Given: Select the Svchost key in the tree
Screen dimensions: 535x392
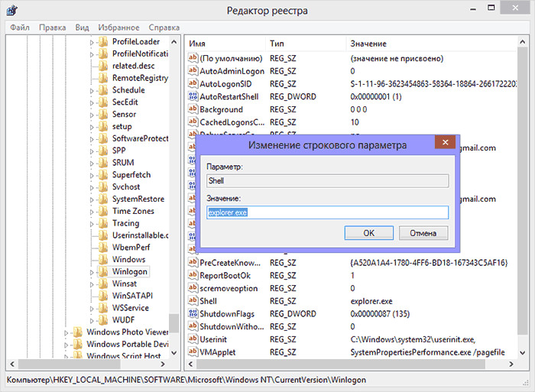Looking at the screenshot, I should [126, 187].
